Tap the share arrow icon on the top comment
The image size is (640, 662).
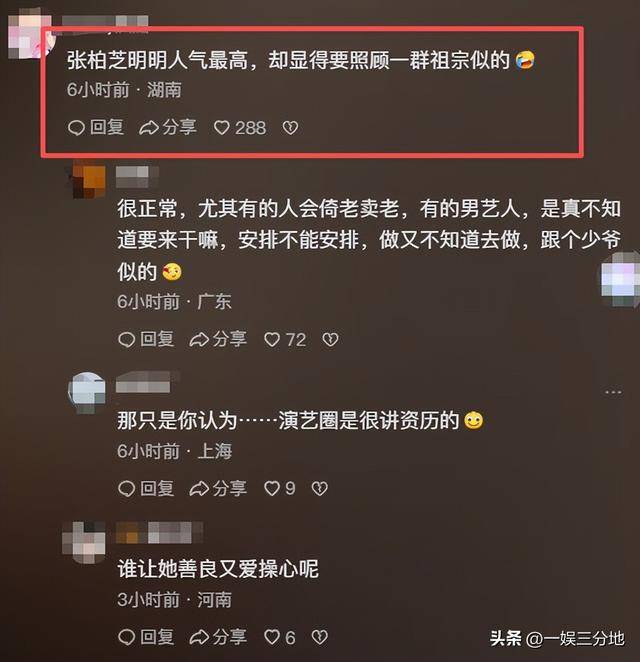(149, 128)
